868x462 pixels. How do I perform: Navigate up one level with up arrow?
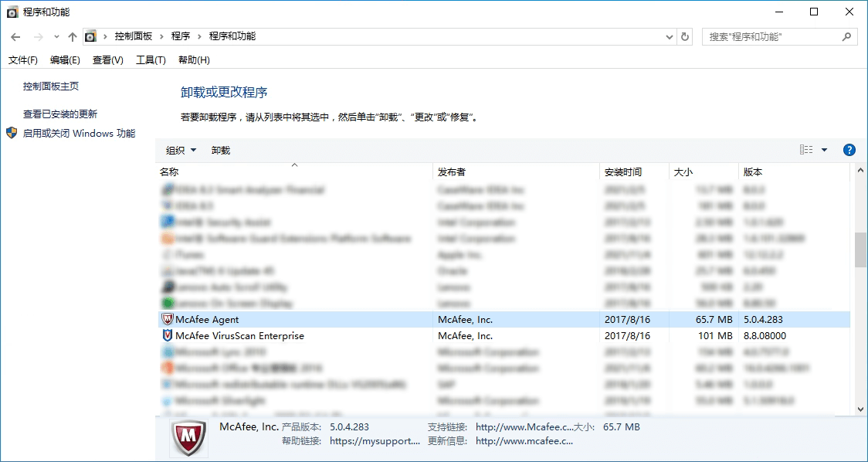coord(73,36)
